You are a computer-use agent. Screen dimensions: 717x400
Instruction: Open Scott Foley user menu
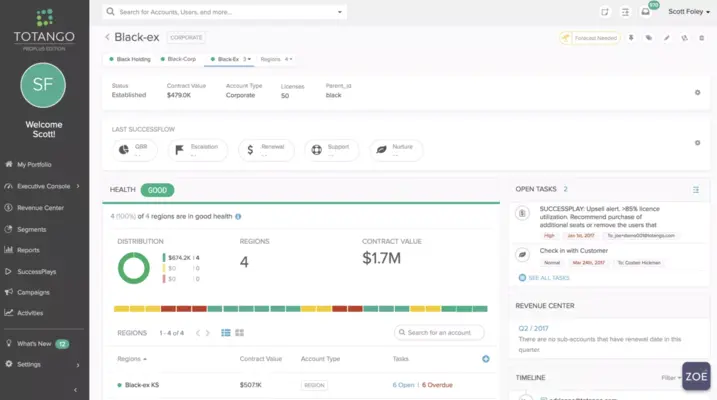pyautogui.click(x=689, y=12)
